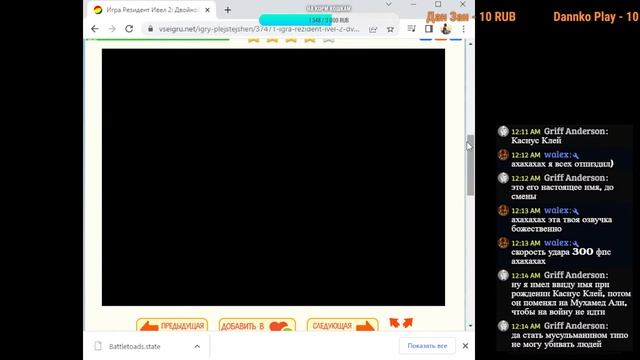Open the Chrome profile avatar

point(446,29)
